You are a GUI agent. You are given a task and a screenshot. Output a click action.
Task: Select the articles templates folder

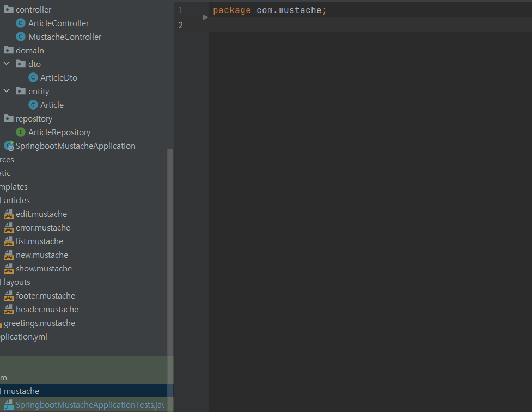point(17,201)
